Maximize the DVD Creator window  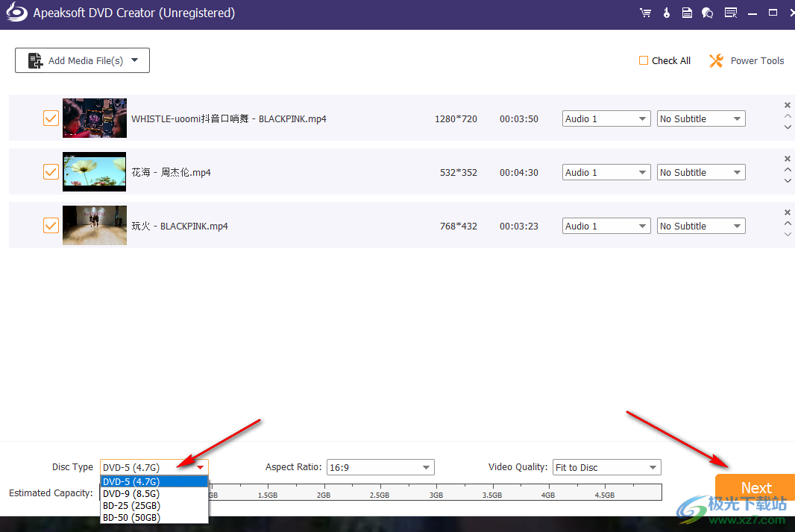click(x=773, y=13)
